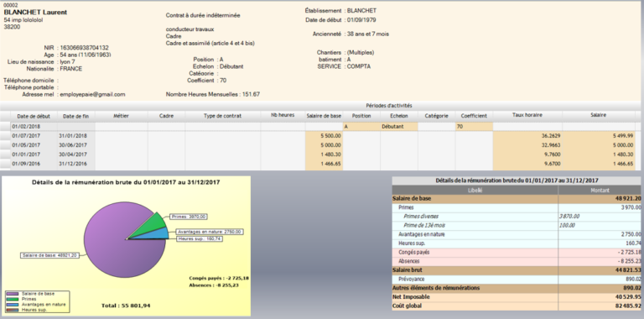Click the Coefficient column header

[x=474, y=116]
